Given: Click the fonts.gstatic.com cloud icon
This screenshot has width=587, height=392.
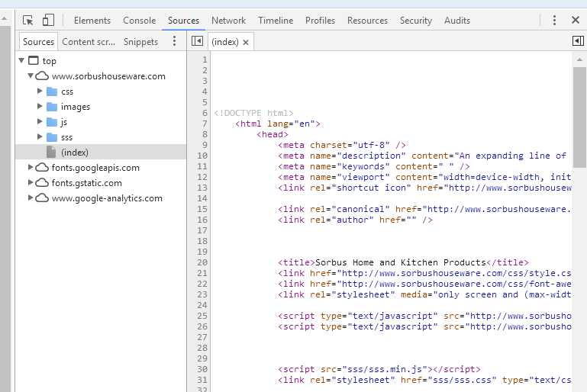Looking at the screenshot, I should [42, 183].
